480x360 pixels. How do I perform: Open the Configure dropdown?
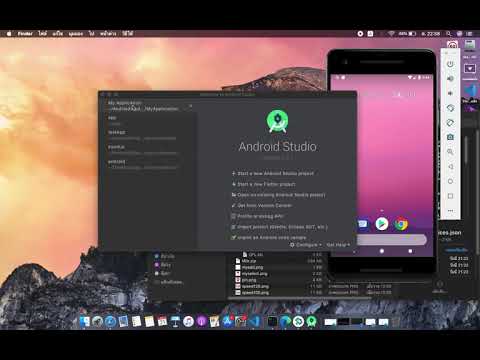[x=306, y=245]
